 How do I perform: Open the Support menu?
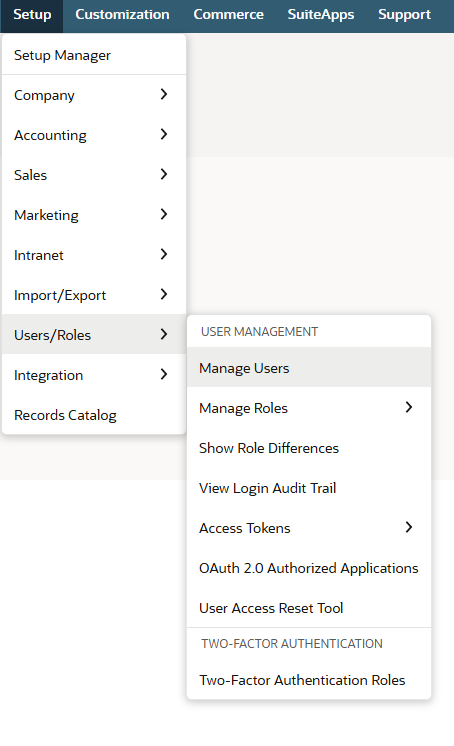tap(405, 15)
